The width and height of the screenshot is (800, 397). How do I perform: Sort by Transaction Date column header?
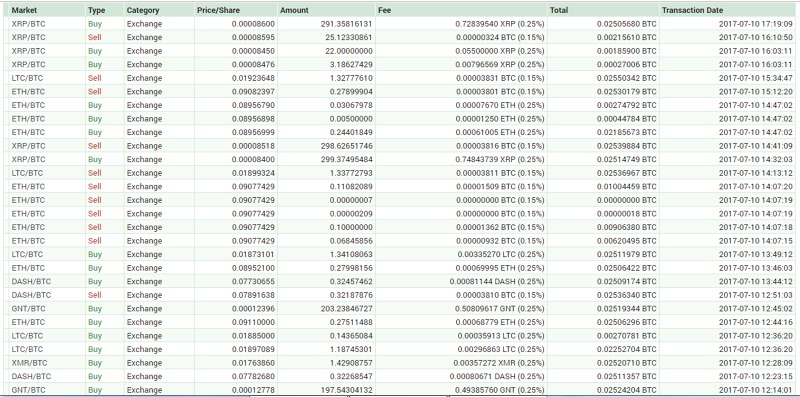pos(728,10)
